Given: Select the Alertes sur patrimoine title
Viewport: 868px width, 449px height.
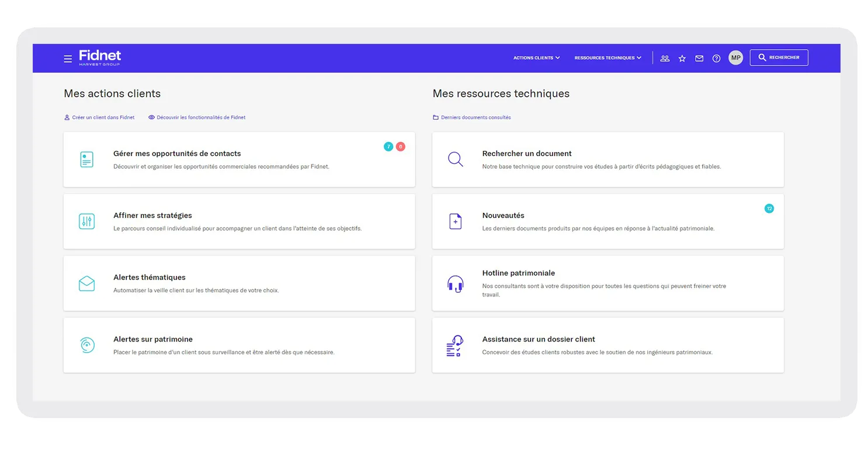Looking at the screenshot, I should coord(153,340).
